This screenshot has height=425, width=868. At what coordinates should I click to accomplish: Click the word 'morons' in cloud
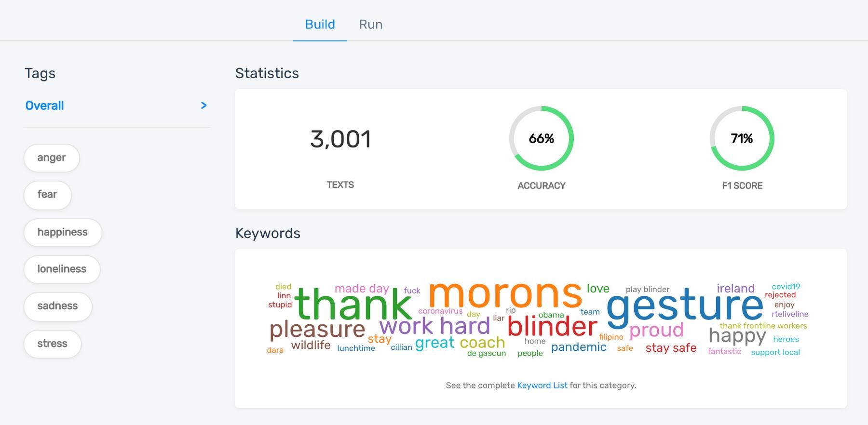[504, 294]
